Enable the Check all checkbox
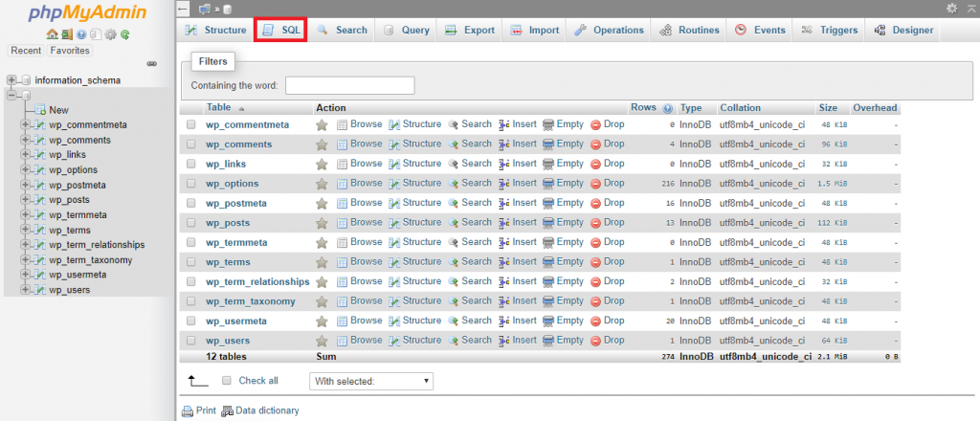 pyautogui.click(x=227, y=381)
